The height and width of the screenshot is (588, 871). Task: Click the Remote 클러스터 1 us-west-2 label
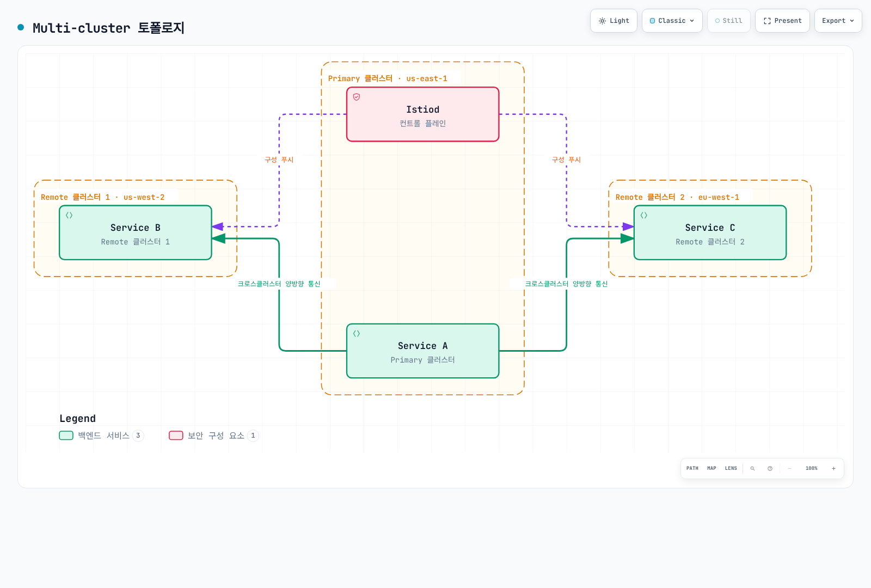(x=102, y=197)
